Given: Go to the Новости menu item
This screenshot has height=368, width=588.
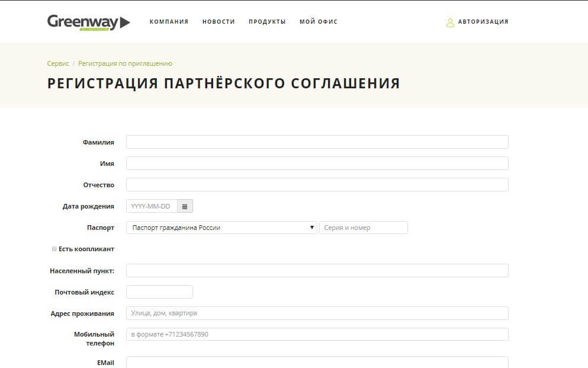Looking at the screenshot, I should point(219,22).
